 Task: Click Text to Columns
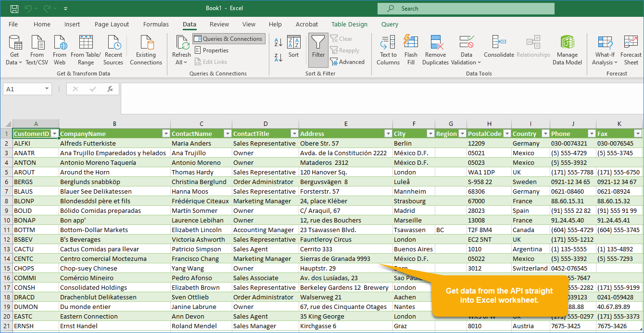coord(388,50)
